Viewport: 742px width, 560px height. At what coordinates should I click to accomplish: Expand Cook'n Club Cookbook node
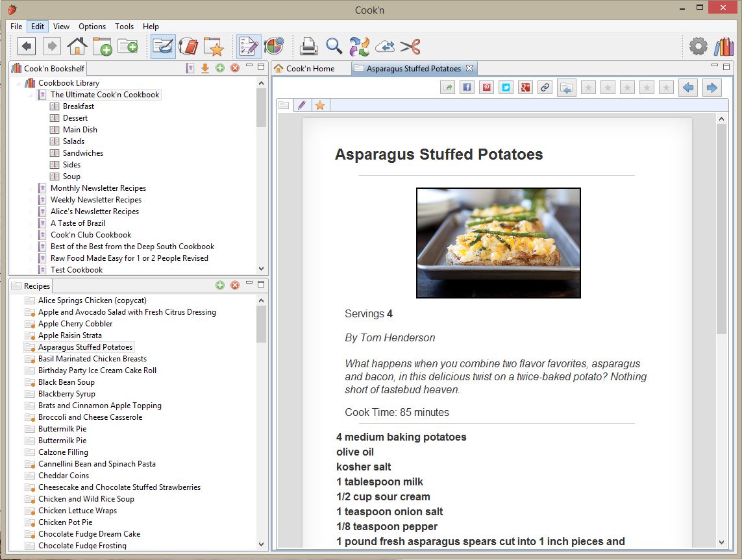click(31, 235)
